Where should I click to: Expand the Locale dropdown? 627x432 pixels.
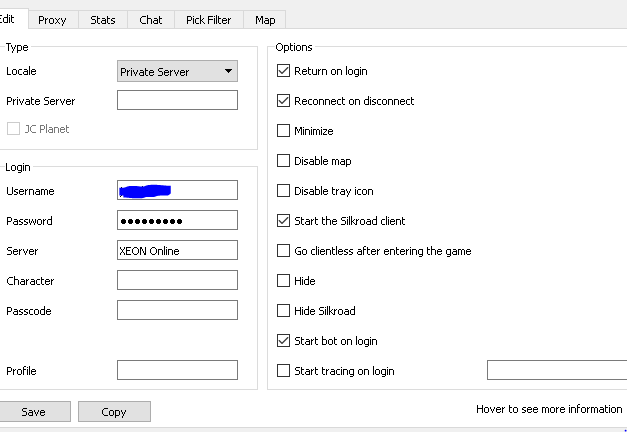coord(177,72)
